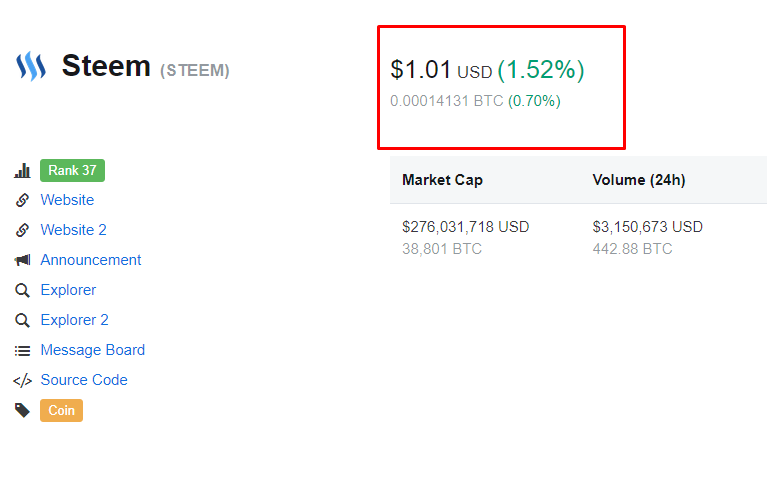Open the Message Board link
Viewport: 767px width, 481px height.
click(92, 350)
